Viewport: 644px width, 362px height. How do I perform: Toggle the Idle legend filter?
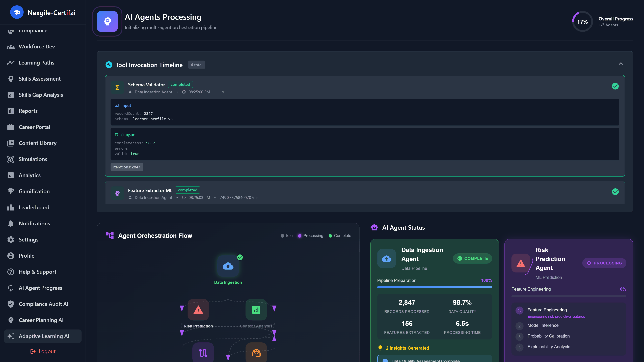tap(286, 235)
